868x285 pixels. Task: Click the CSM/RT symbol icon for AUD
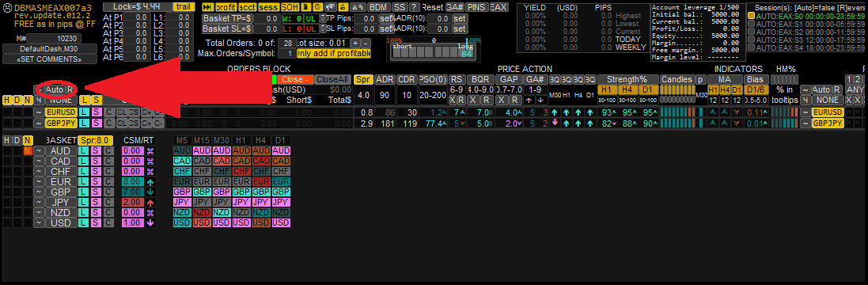[x=150, y=151]
